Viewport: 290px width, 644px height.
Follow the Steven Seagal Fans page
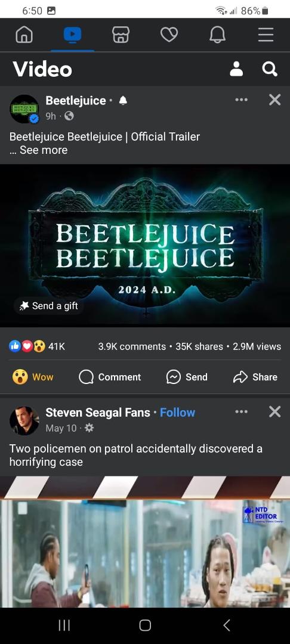click(177, 413)
